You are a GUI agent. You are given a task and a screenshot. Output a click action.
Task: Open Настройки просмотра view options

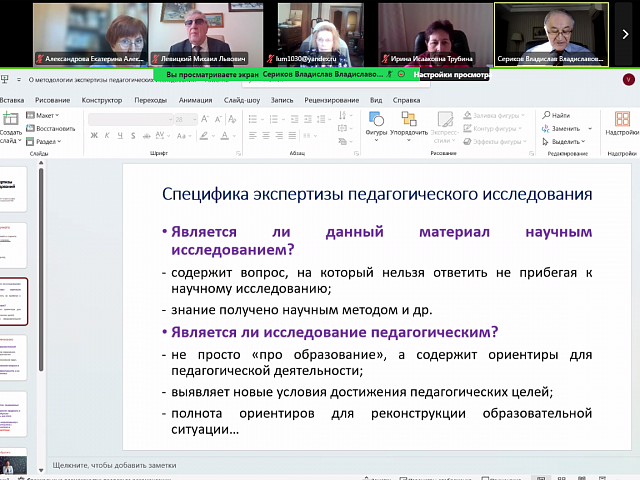pos(452,74)
